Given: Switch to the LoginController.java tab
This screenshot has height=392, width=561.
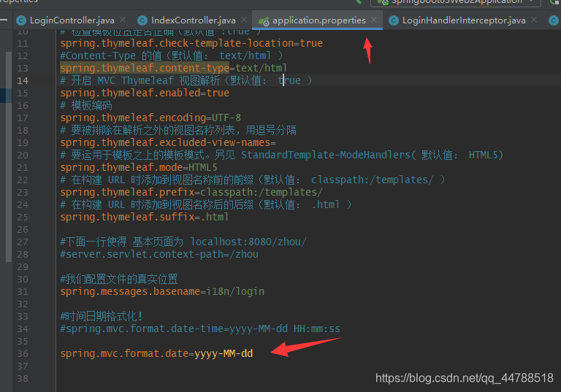Looking at the screenshot, I should pos(72,20).
